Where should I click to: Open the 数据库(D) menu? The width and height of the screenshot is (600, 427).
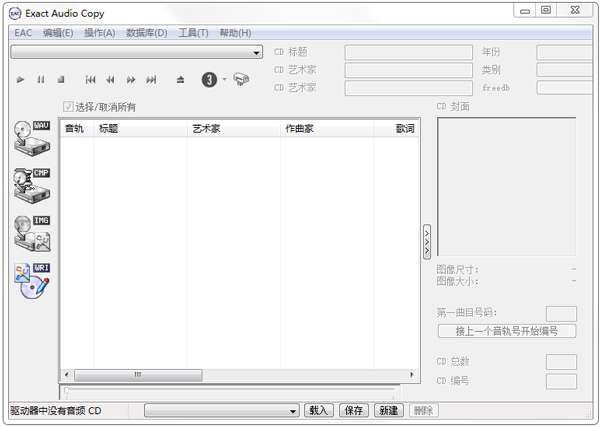pos(147,33)
